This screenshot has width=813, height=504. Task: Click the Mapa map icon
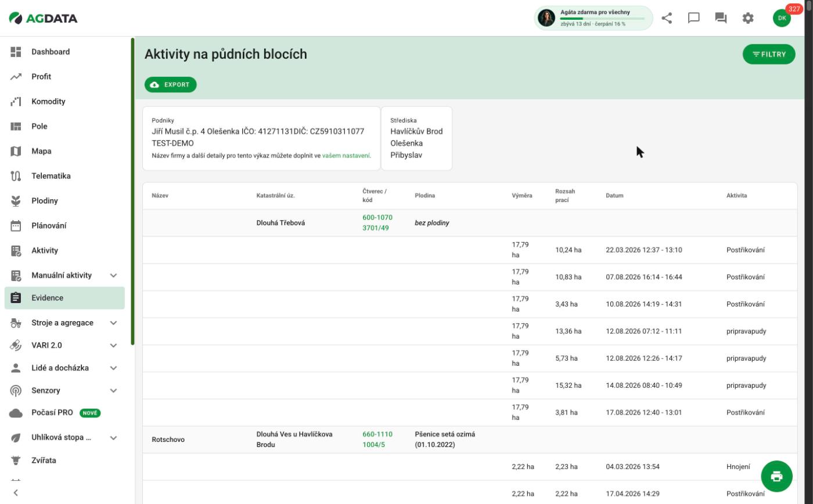pos(16,151)
